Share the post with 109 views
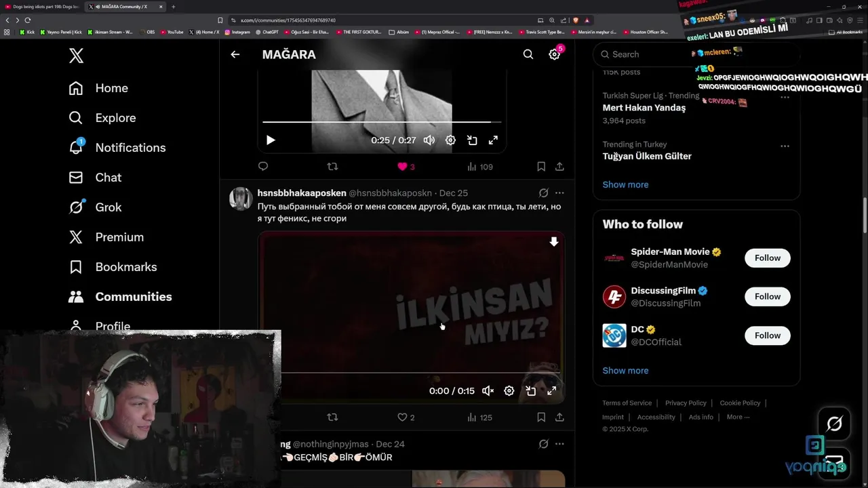 point(559,166)
